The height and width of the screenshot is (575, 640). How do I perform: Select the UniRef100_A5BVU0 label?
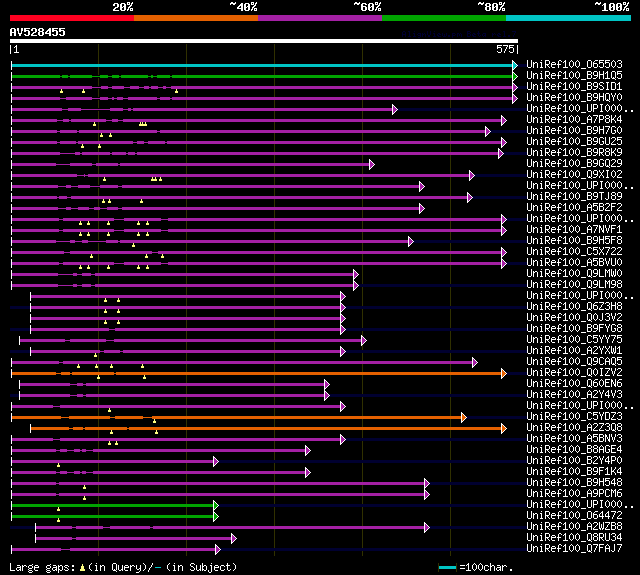tap(574, 263)
